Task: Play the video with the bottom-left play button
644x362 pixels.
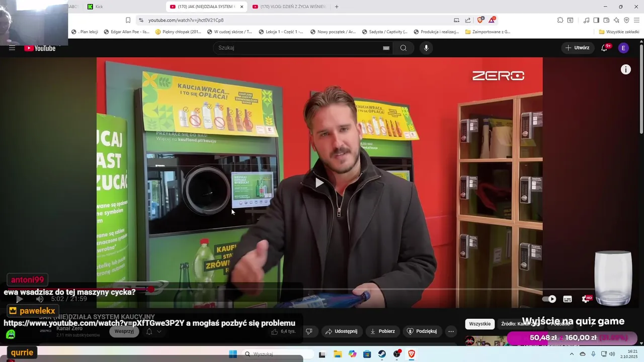Action: [19, 299]
